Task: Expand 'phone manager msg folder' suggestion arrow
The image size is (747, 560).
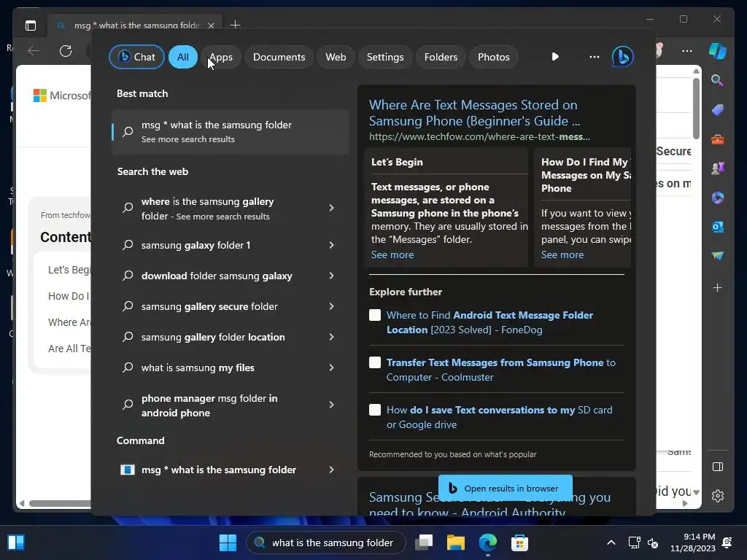Action: [332, 405]
